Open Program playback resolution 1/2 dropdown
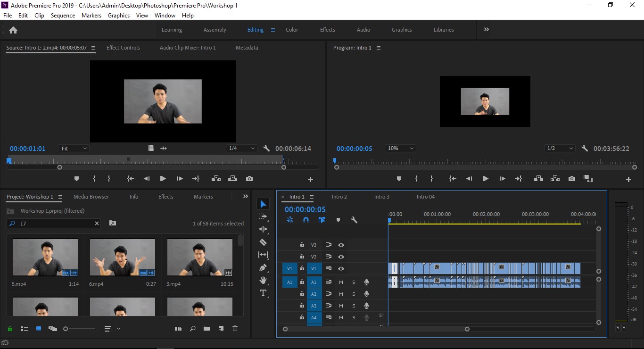The width and height of the screenshot is (644, 349). point(560,148)
